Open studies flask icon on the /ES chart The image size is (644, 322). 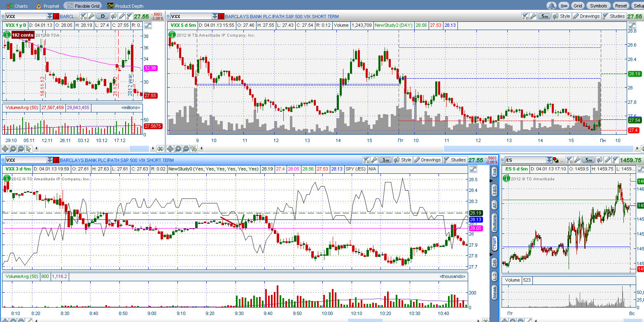click(616, 160)
